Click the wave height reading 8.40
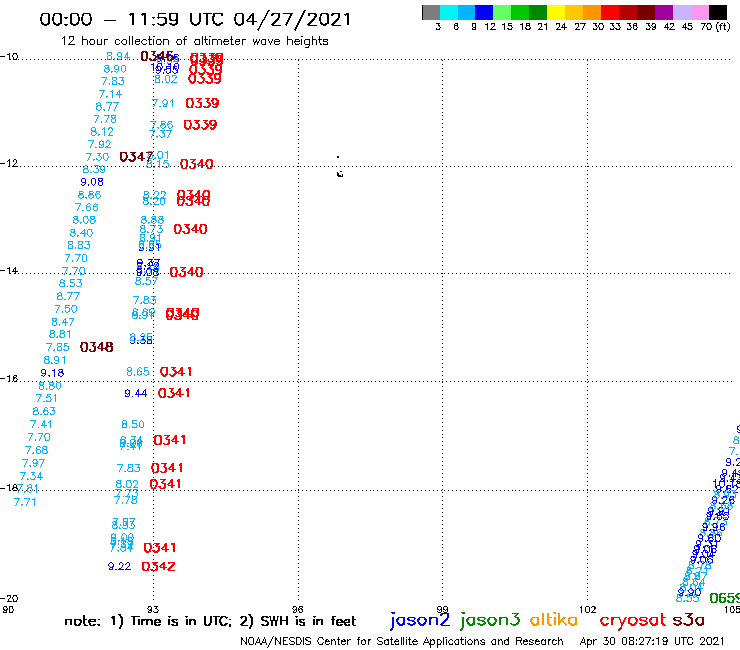 [81, 233]
